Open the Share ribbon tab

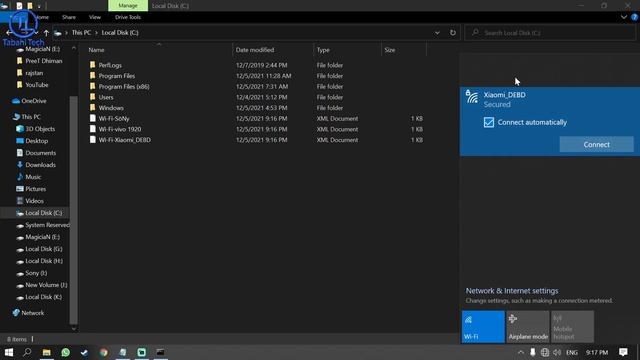tap(69, 17)
